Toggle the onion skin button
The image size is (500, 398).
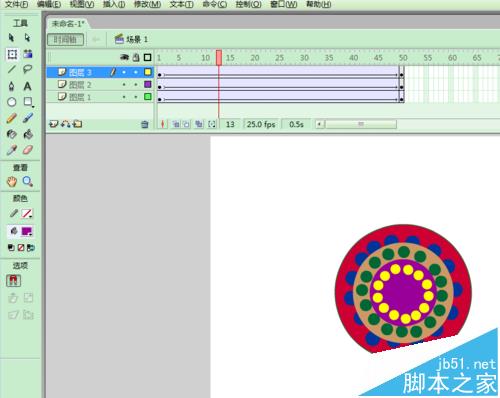click(x=176, y=124)
